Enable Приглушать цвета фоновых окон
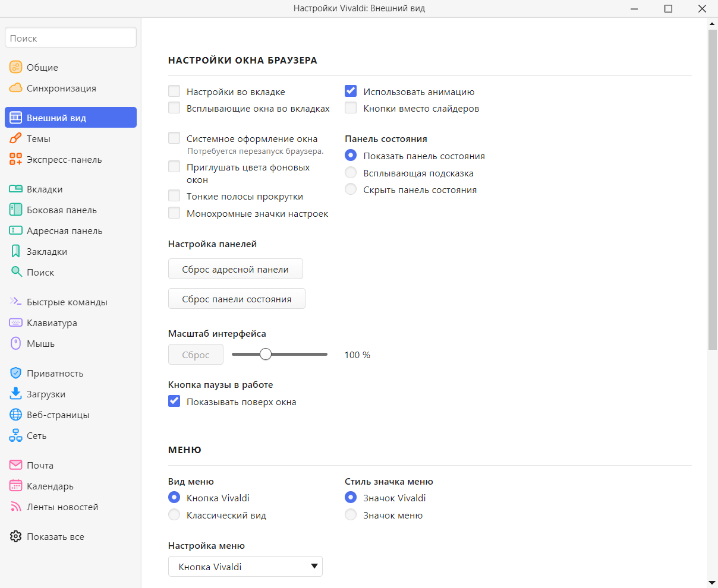This screenshot has width=718, height=588. [x=174, y=167]
